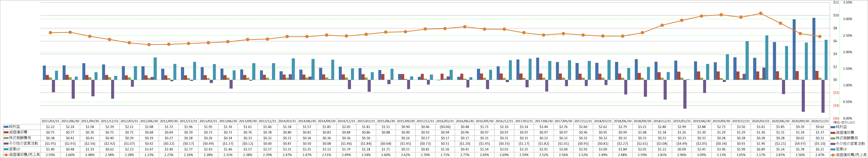This screenshot has height=158, width=868.
Task: Click the 営業CF cell $6.89 for 2020/03/31
Action: click(x=761, y=149)
